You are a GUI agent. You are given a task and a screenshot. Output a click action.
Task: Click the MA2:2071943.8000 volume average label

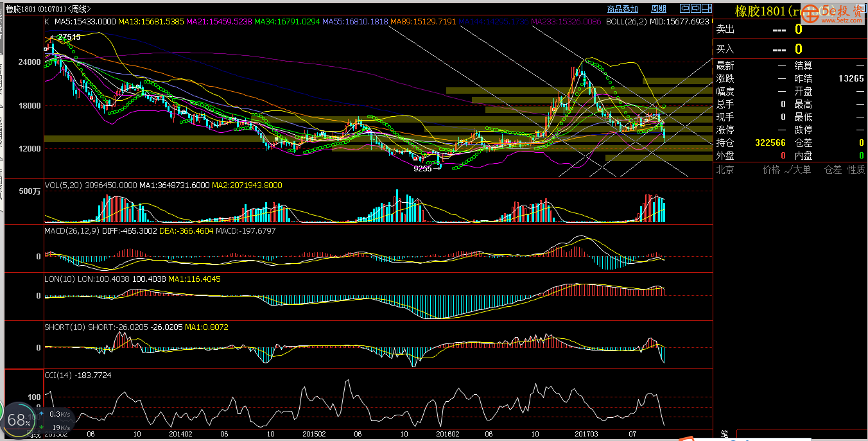click(x=248, y=185)
